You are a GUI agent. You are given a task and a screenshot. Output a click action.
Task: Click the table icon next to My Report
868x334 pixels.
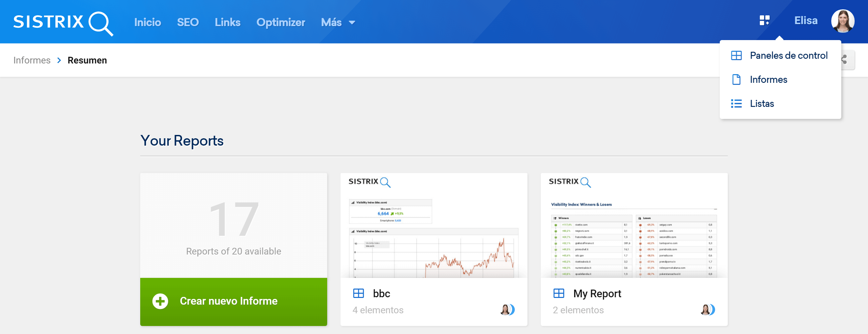pos(559,293)
